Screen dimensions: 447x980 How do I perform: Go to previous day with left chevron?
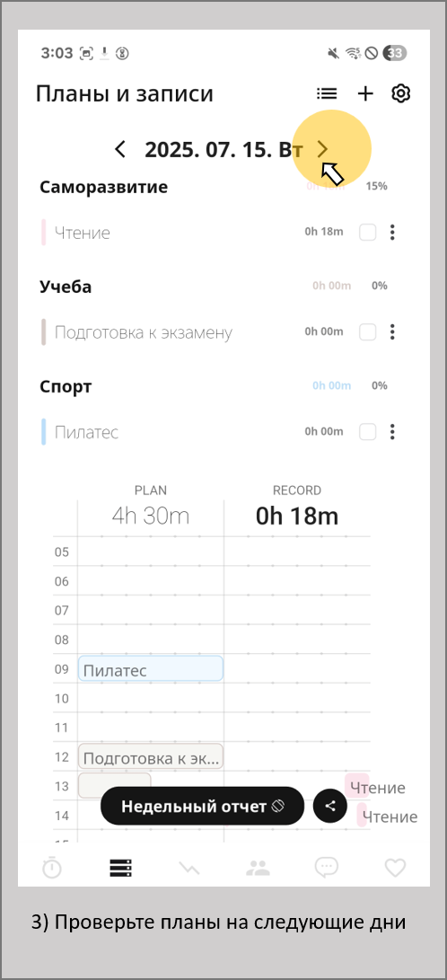[x=120, y=149]
